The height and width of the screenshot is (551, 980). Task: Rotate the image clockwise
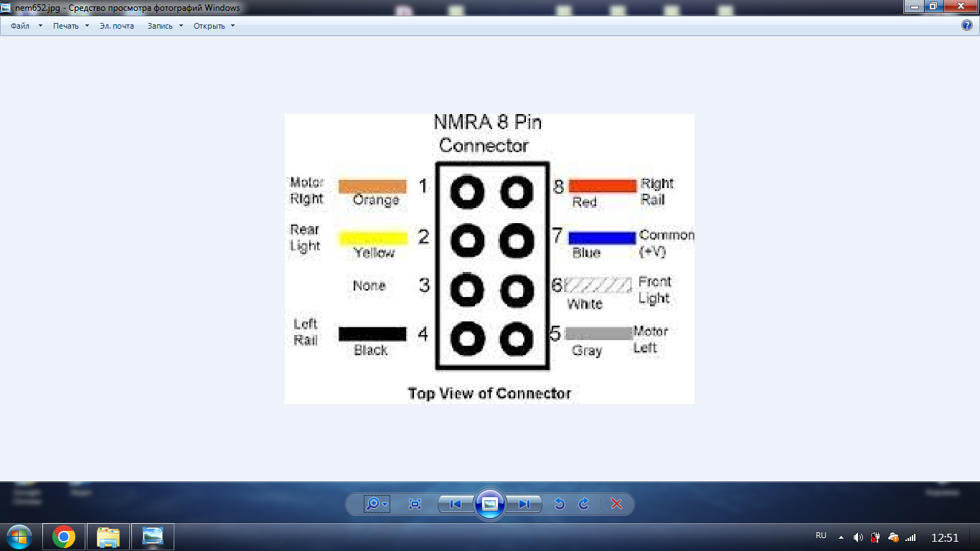[x=584, y=504]
